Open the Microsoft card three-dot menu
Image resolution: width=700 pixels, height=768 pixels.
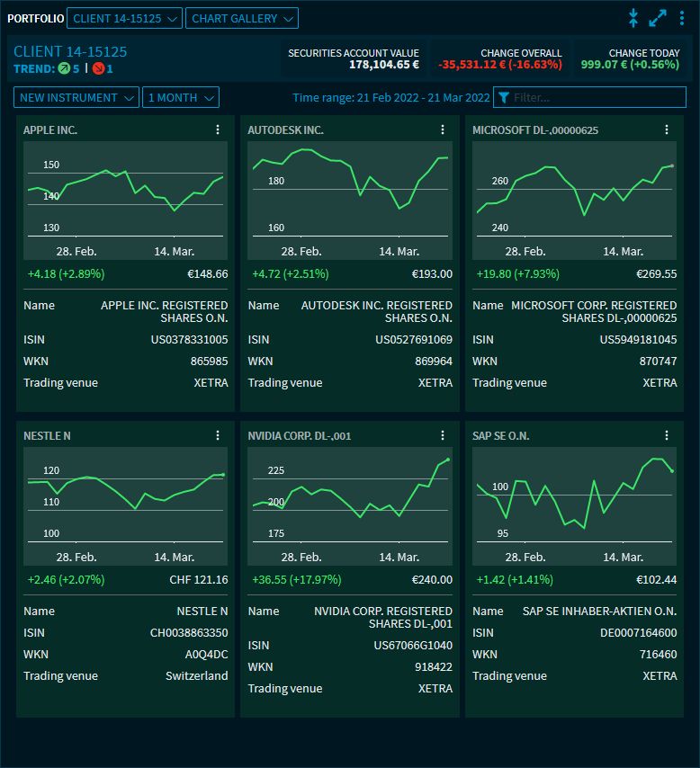pyautogui.click(x=667, y=129)
